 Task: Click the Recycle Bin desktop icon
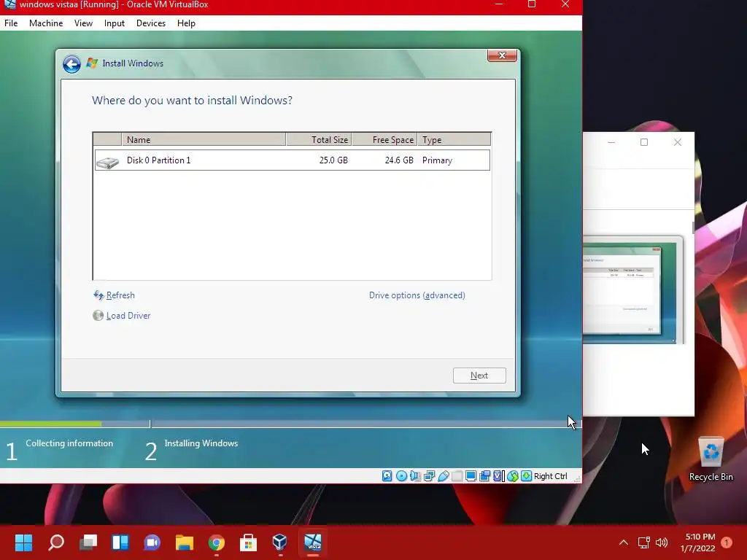[711, 459]
